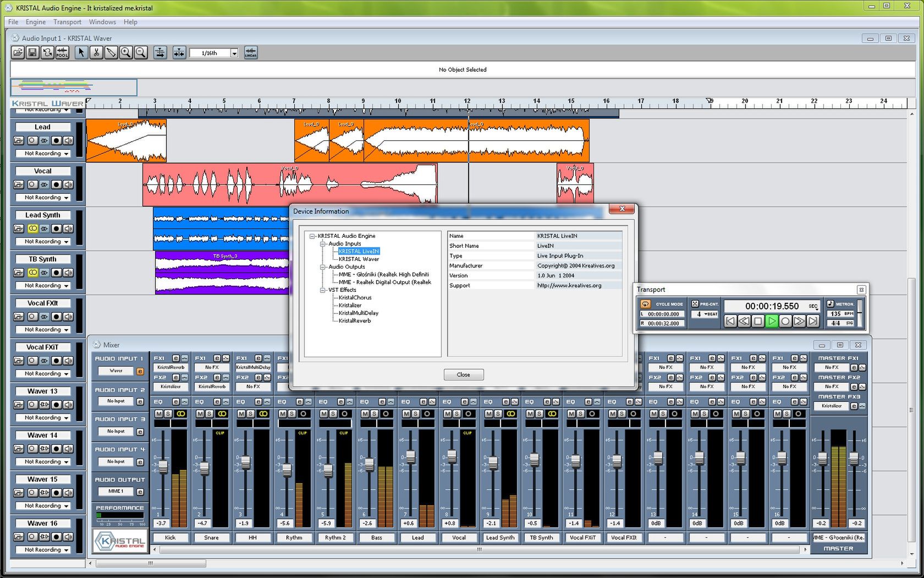The width and height of the screenshot is (924, 578).
Task: Click the Linear waveform display icon
Action: 251,53
